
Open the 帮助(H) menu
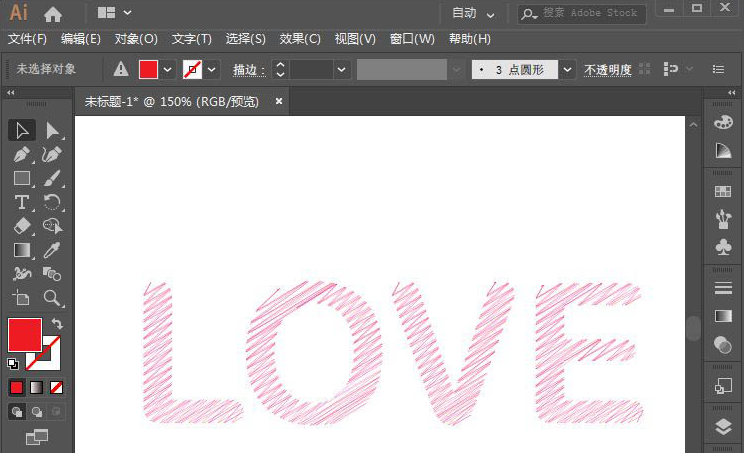coord(470,39)
